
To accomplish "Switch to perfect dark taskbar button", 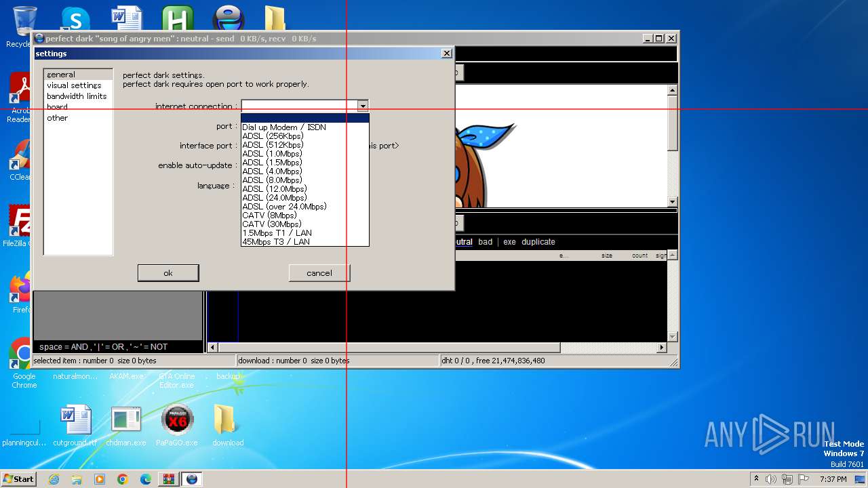I will [x=192, y=479].
